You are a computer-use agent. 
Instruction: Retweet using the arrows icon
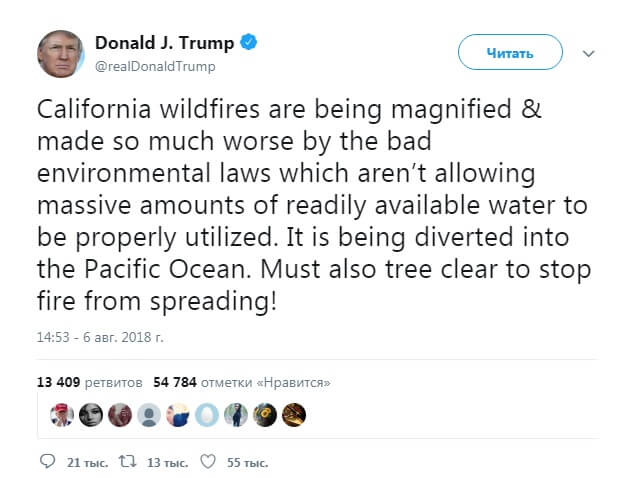[128, 462]
